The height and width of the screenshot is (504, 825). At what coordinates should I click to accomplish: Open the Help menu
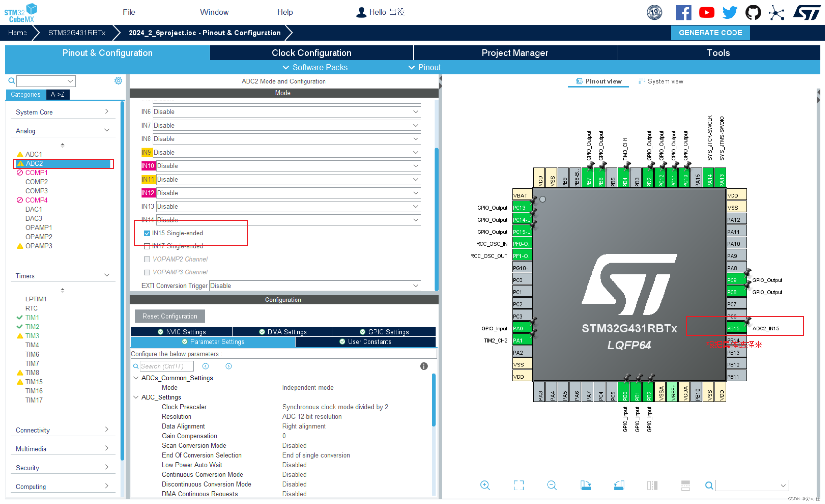point(285,12)
